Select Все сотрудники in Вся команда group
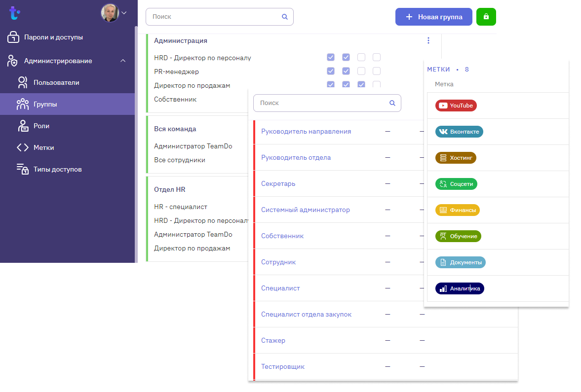Screen dimensions: 581x392 (x=180, y=160)
